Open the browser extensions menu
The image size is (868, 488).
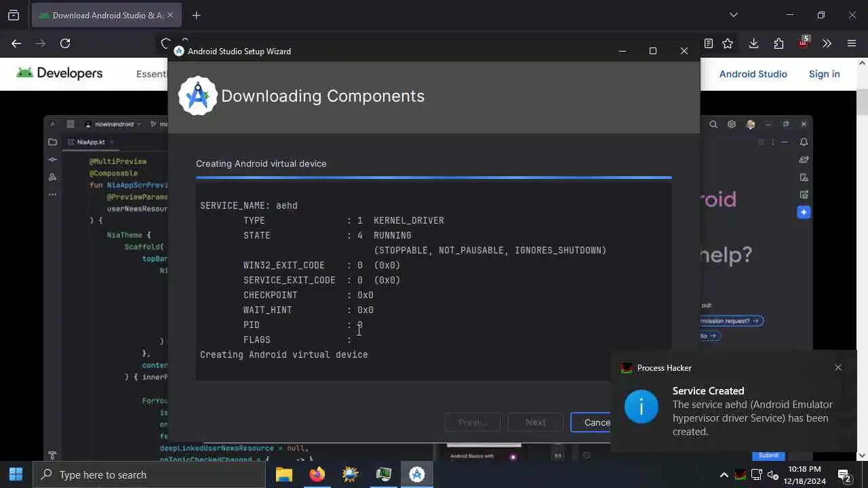click(778, 43)
